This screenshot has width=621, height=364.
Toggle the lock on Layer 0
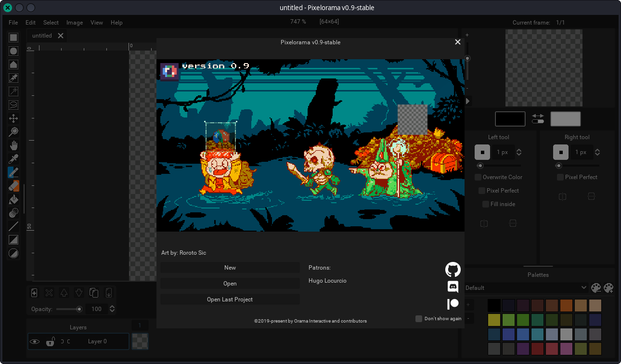(50, 341)
